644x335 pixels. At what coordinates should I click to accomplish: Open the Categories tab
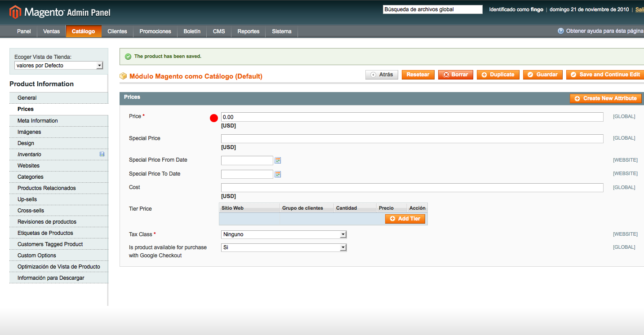[59, 177]
